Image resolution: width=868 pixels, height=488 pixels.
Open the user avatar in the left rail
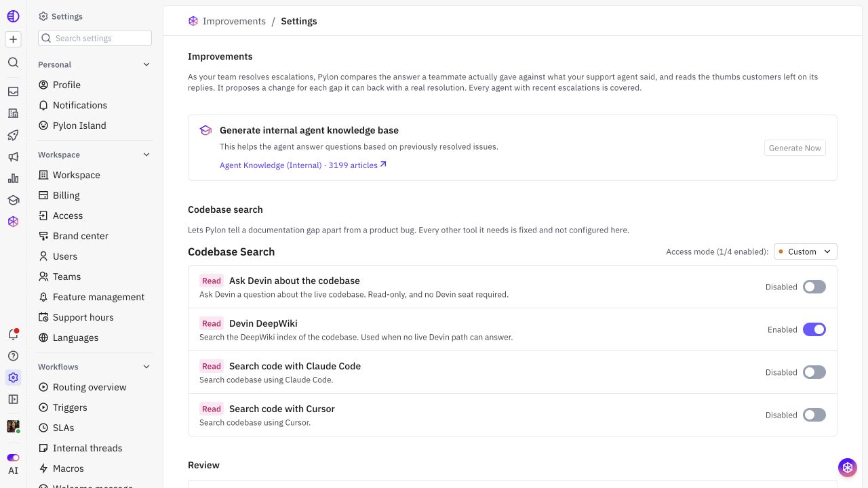pyautogui.click(x=13, y=426)
